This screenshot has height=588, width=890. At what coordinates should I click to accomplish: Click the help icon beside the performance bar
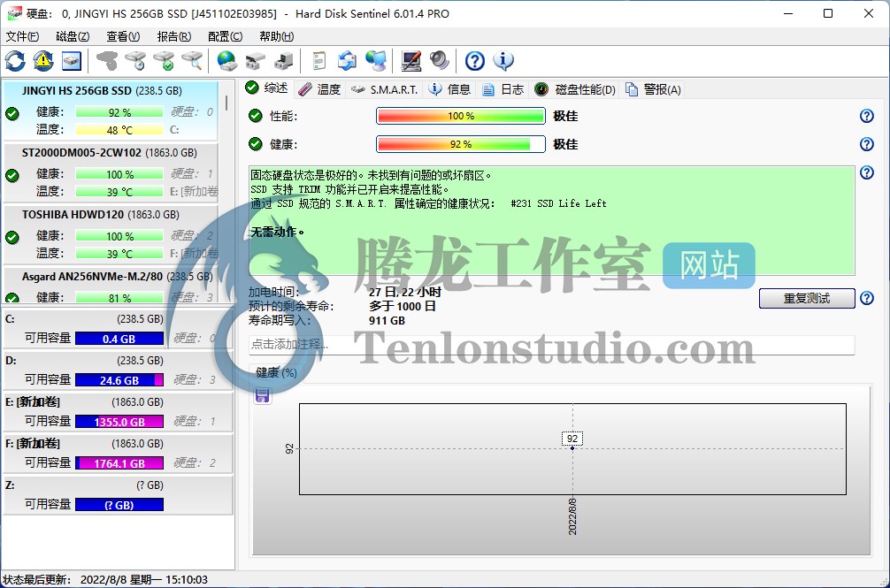(867, 116)
